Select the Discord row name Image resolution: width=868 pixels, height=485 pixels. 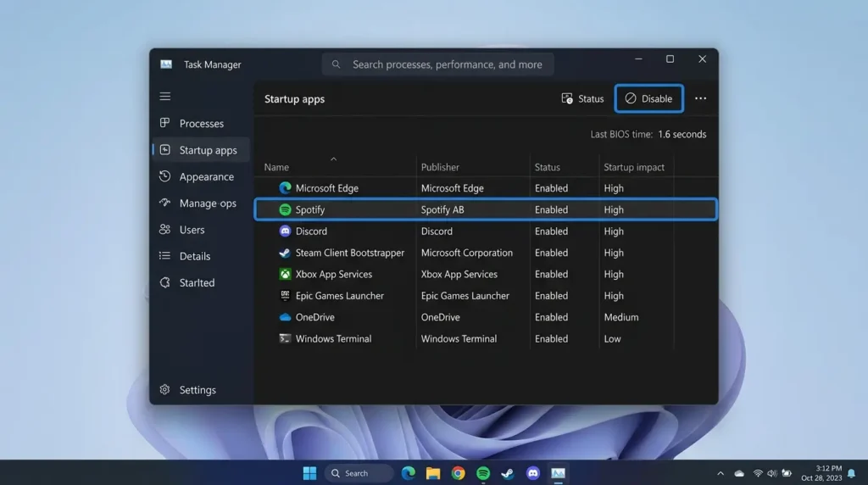coord(311,231)
